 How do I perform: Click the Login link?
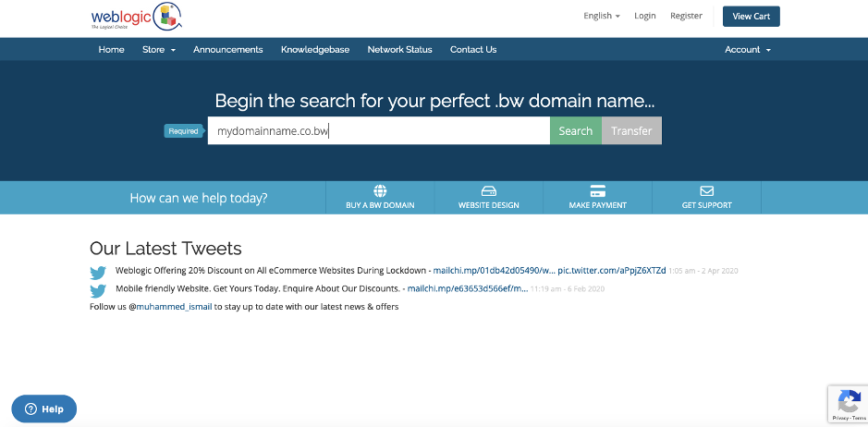(x=645, y=16)
